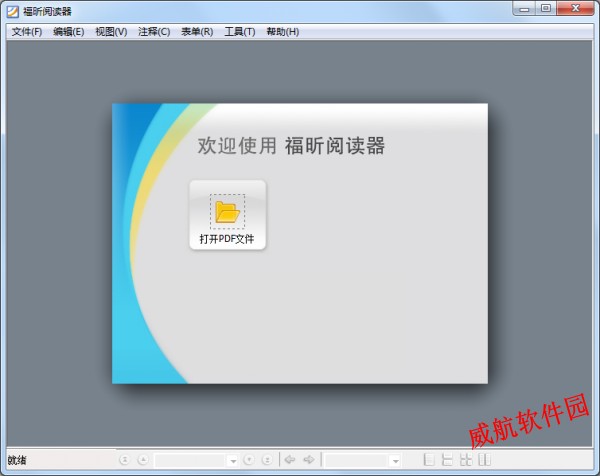Go to next page button in status bar
The height and width of the screenshot is (476, 600).
[249, 460]
